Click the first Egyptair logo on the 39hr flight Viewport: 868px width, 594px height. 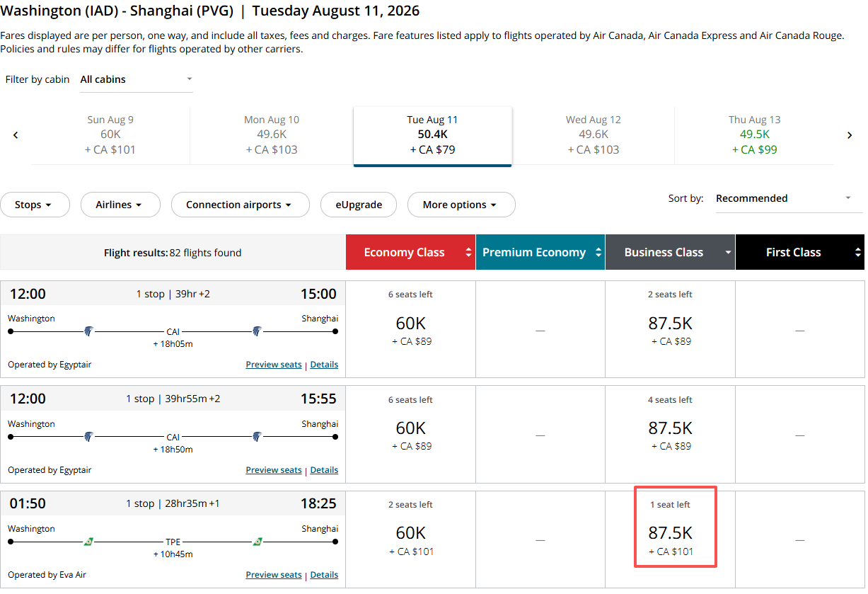[88, 331]
